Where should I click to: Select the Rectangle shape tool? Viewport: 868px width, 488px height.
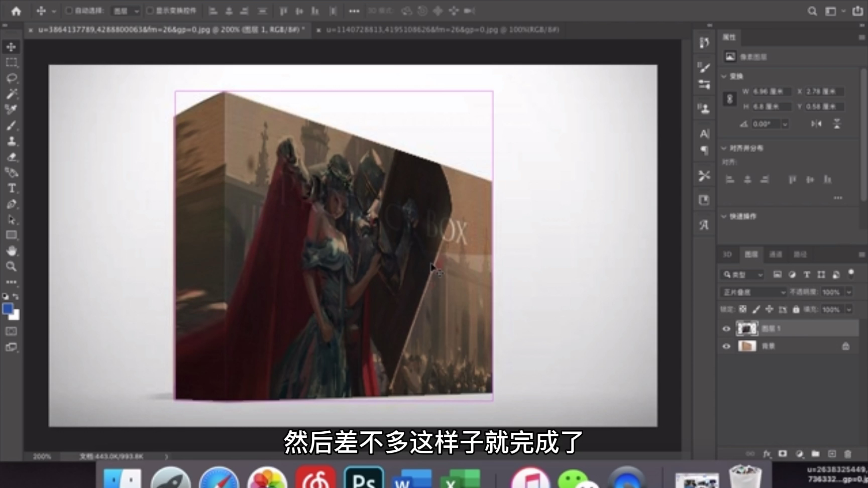click(x=11, y=235)
